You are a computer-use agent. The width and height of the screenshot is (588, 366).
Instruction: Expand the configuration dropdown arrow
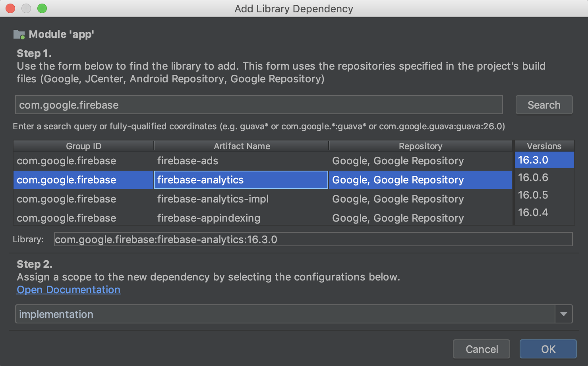pos(563,314)
